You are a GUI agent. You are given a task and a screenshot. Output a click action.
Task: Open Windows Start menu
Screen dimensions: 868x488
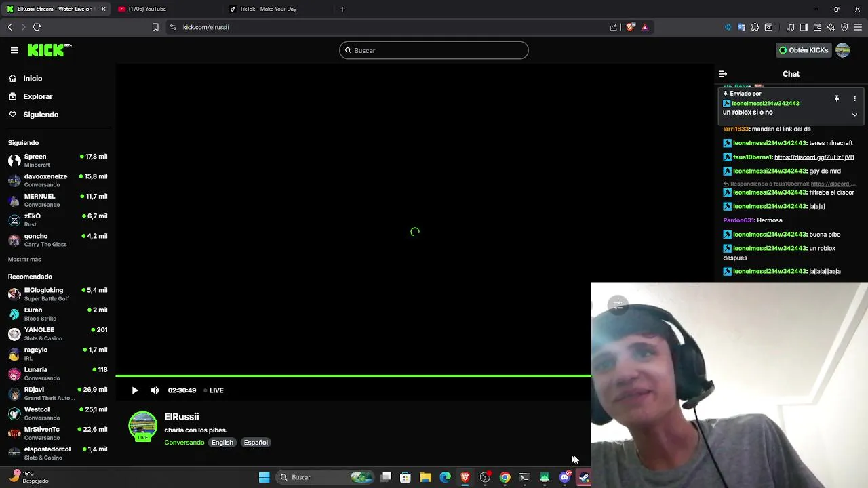coord(264,478)
